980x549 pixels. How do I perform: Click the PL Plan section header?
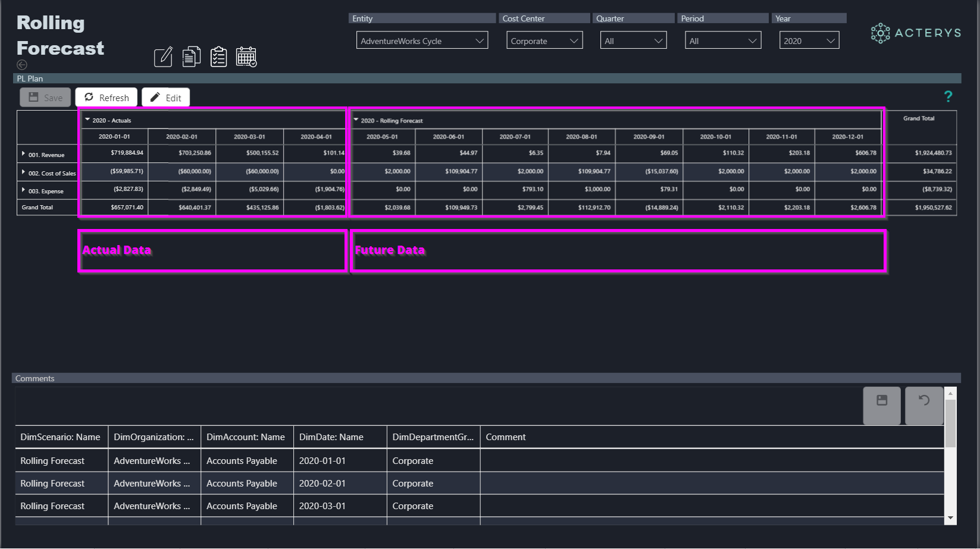487,79
